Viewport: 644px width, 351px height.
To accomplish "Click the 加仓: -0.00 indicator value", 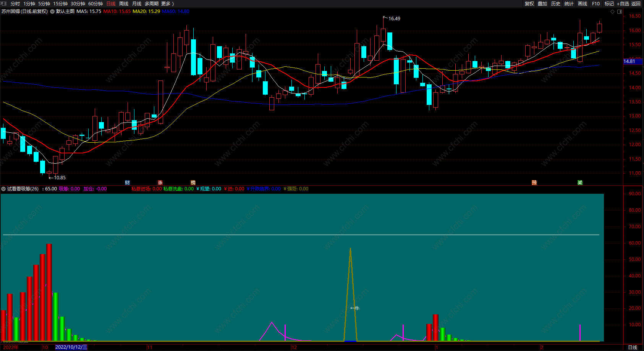I will [95, 189].
